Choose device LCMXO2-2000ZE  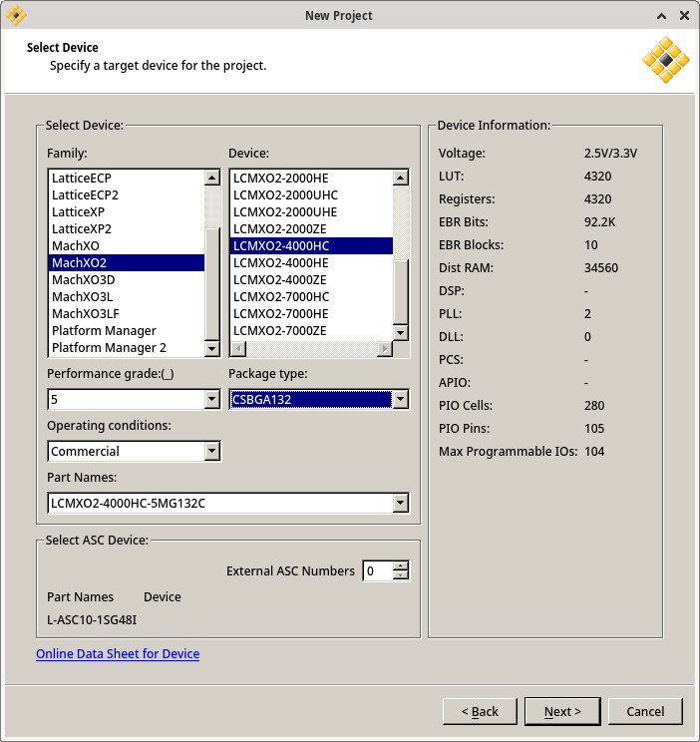pyautogui.click(x=311, y=229)
